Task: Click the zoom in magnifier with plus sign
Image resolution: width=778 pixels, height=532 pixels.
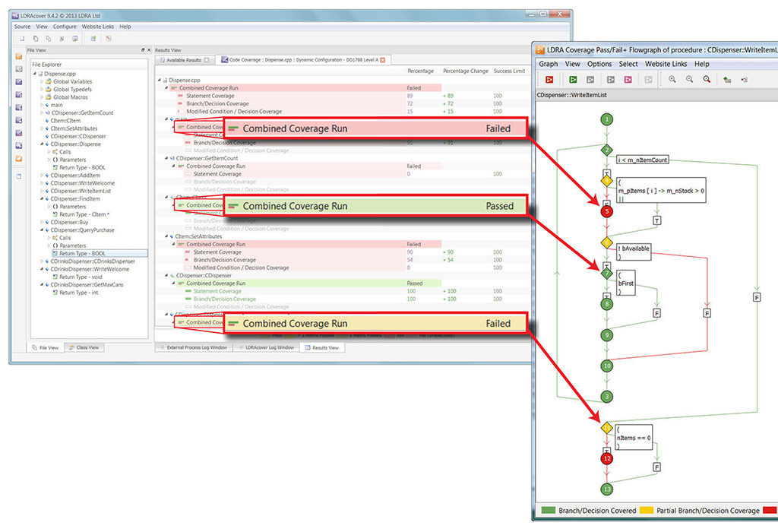Action: 672,79
